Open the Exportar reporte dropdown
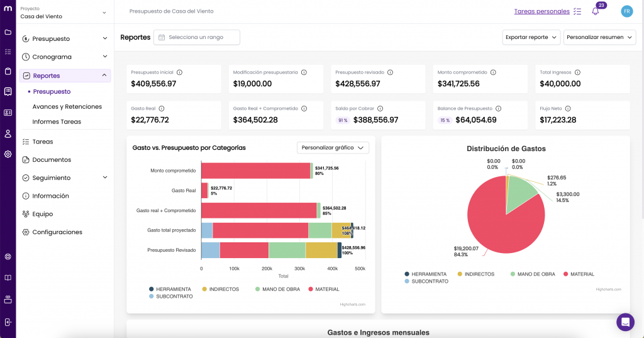Image resolution: width=644 pixels, height=338 pixels. click(531, 37)
